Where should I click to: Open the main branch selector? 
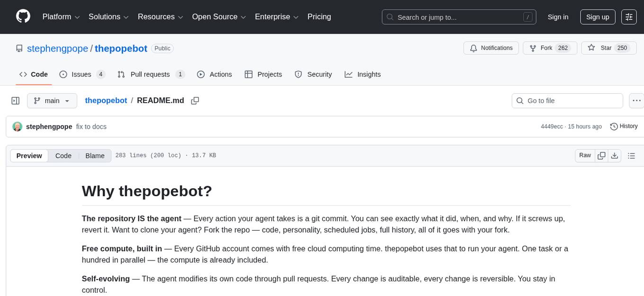click(52, 100)
